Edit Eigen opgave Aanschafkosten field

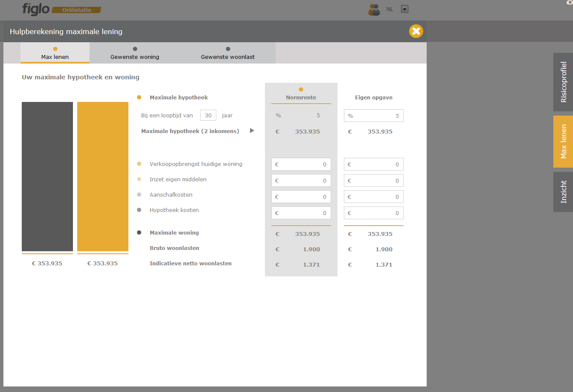pos(374,197)
